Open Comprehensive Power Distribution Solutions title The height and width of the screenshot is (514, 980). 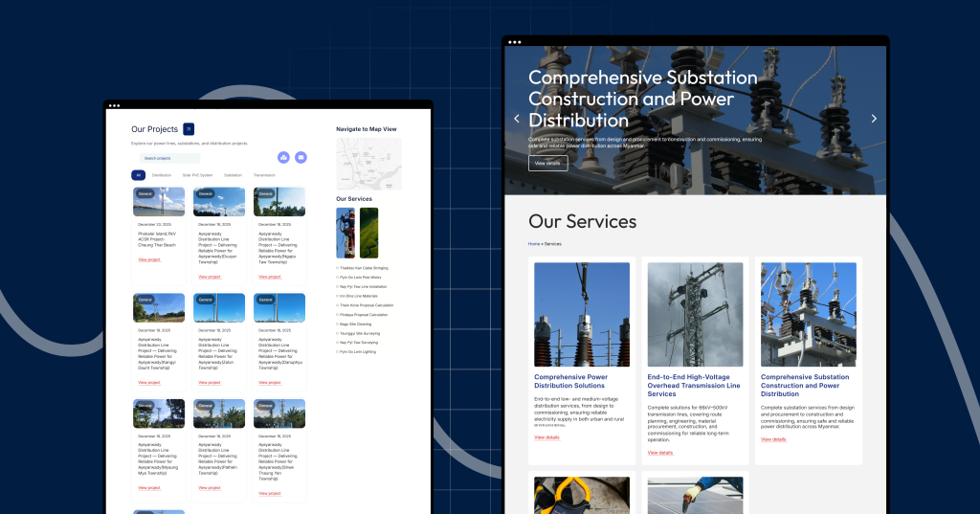(570, 381)
